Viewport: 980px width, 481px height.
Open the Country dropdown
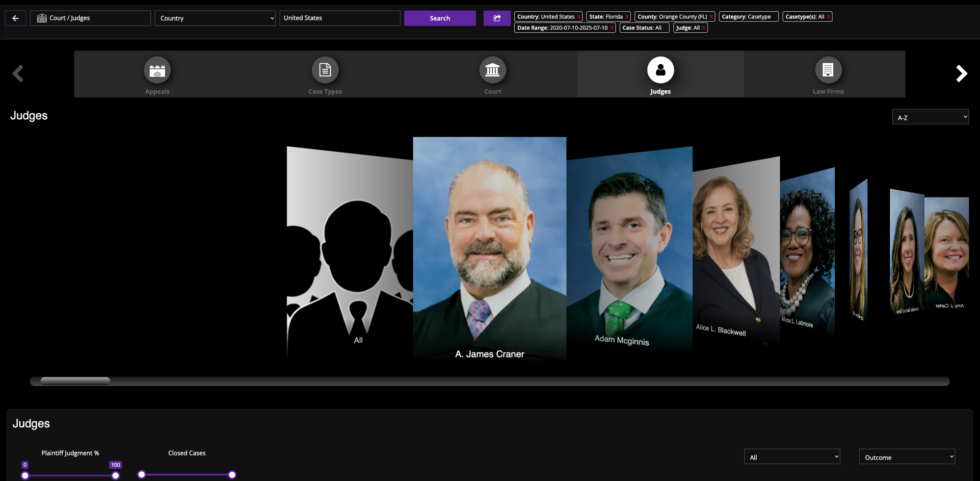point(215,18)
